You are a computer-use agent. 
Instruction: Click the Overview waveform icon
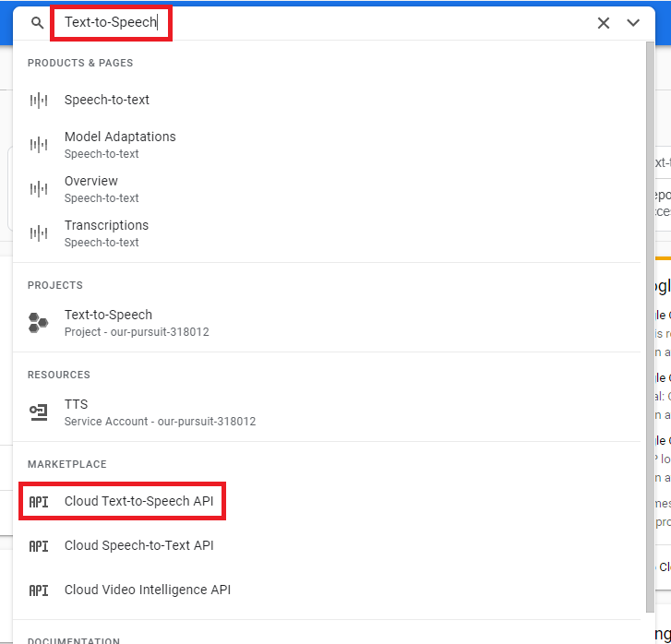point(38,189)
